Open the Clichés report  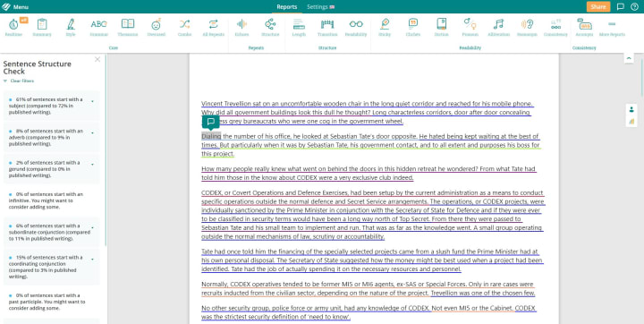tap(413, 27)
